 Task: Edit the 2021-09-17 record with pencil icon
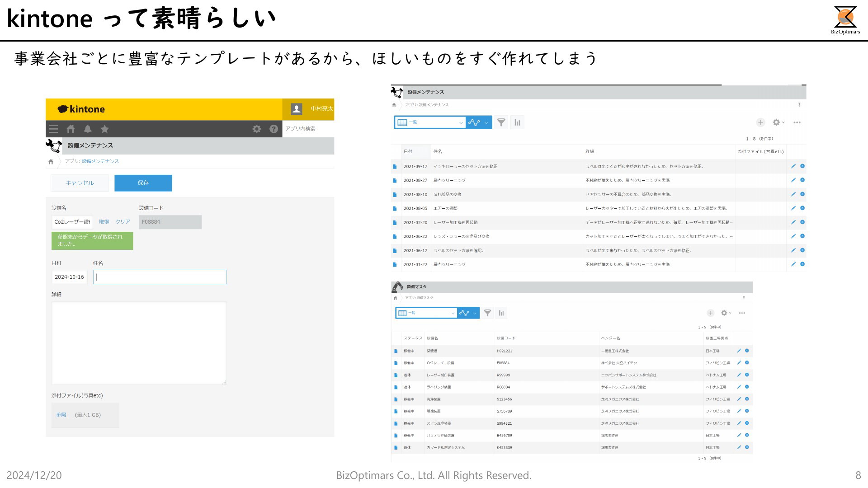[x=793, y=166]
